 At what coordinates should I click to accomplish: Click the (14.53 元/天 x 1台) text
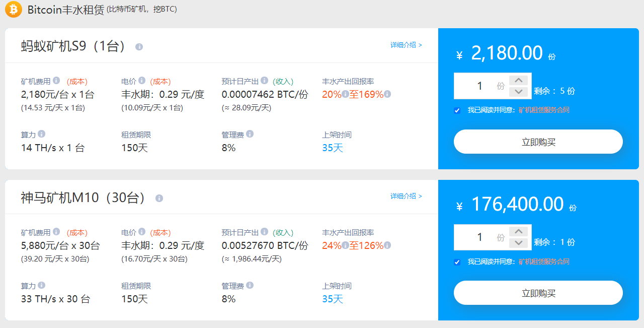[53, 108]
